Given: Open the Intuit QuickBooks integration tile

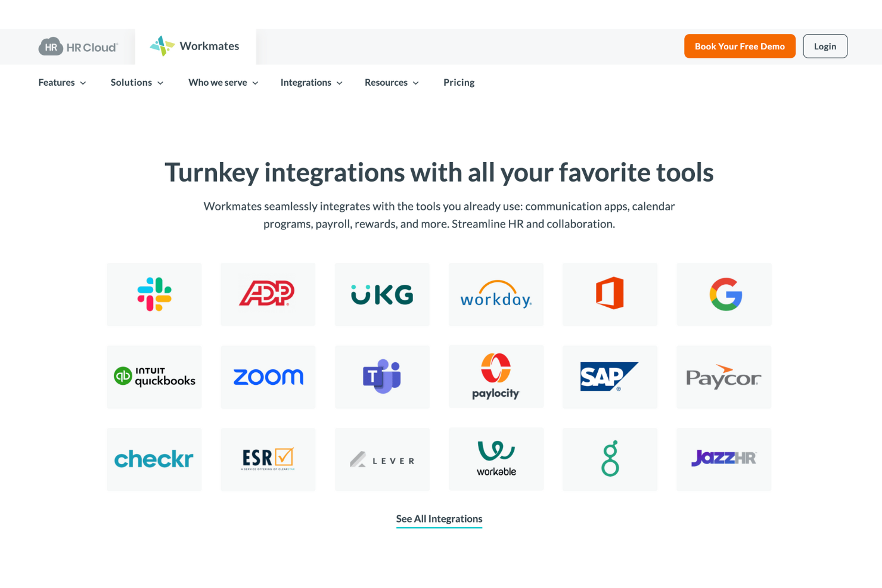Looking at the screenshot, I should (154, 377).
